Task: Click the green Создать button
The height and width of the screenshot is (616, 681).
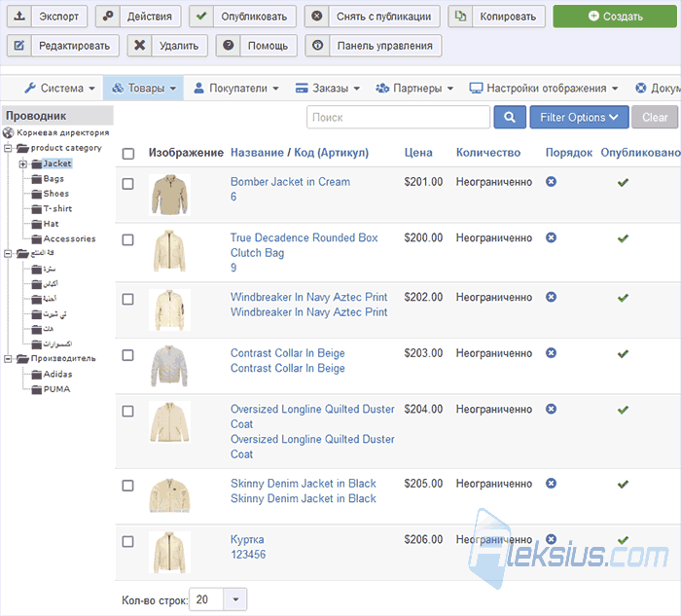Action: tap(615, 17)
